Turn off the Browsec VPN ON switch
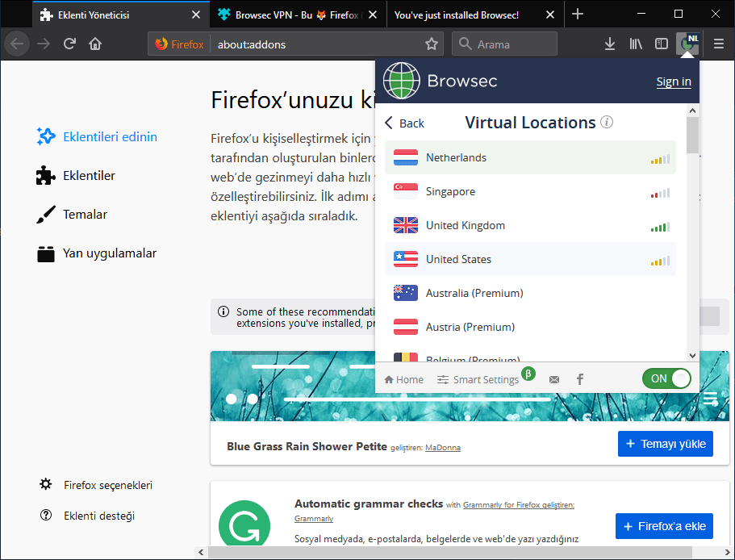This screenshot has width=735, height=560. pos(666,378)
